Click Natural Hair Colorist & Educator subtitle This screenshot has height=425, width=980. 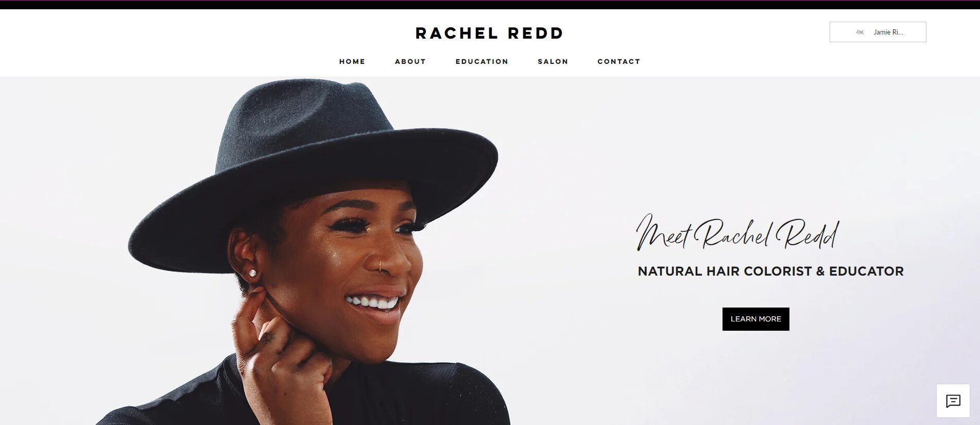pos(770,271)
